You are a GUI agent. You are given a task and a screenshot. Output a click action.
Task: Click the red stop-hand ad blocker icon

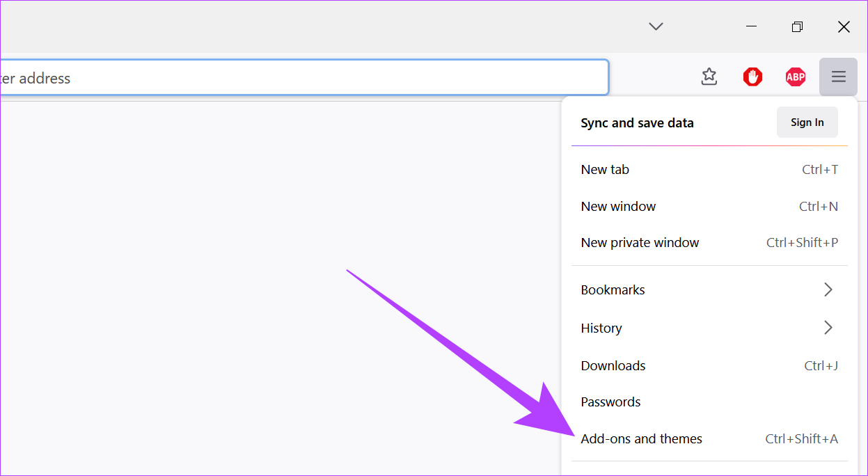[x=752, y=77]
